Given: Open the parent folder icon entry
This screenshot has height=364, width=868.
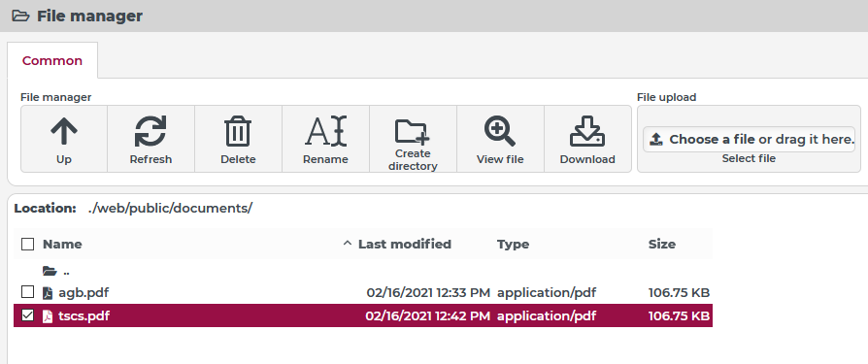Looking at the screenshot, I should (x=50, y=271).
